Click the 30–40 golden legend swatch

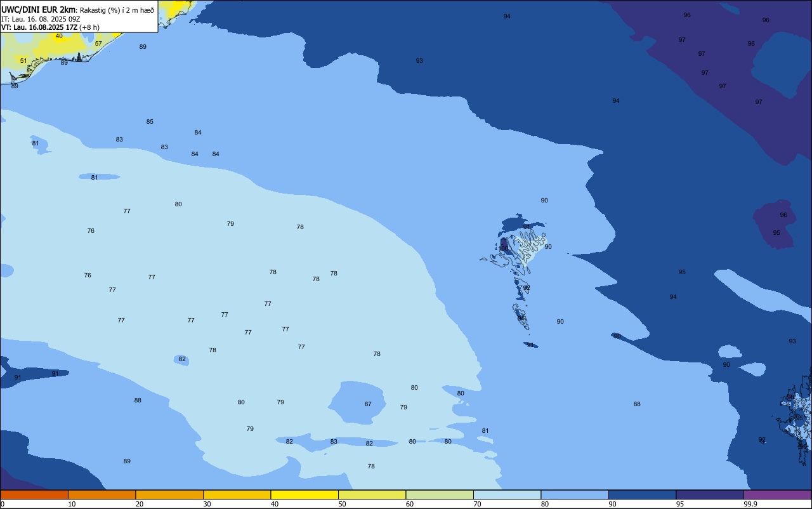click(237, 494)
